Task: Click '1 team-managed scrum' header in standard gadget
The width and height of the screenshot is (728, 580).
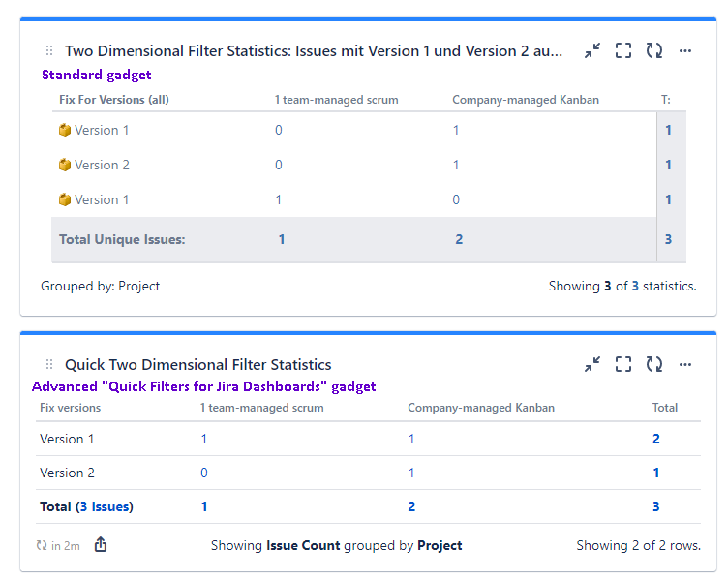Action: (336, 100)
